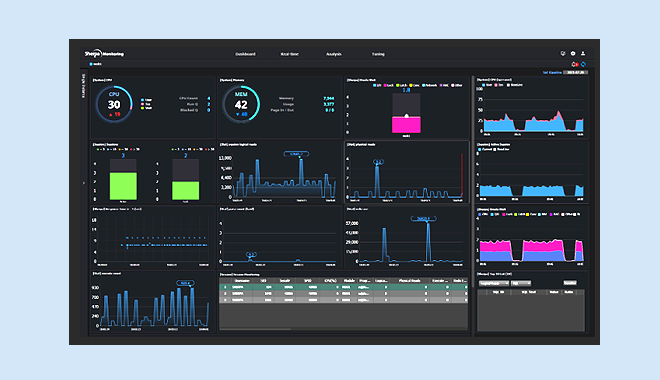
Task: Open the wider dropdown in Top SQL panel
Action: tap(493, 283)
